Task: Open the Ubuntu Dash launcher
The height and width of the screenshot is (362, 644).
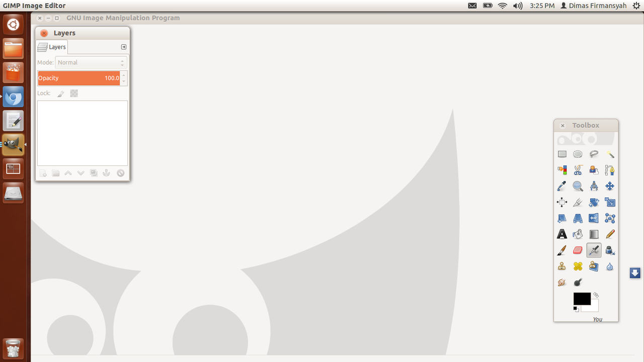Action: (13, 24)
